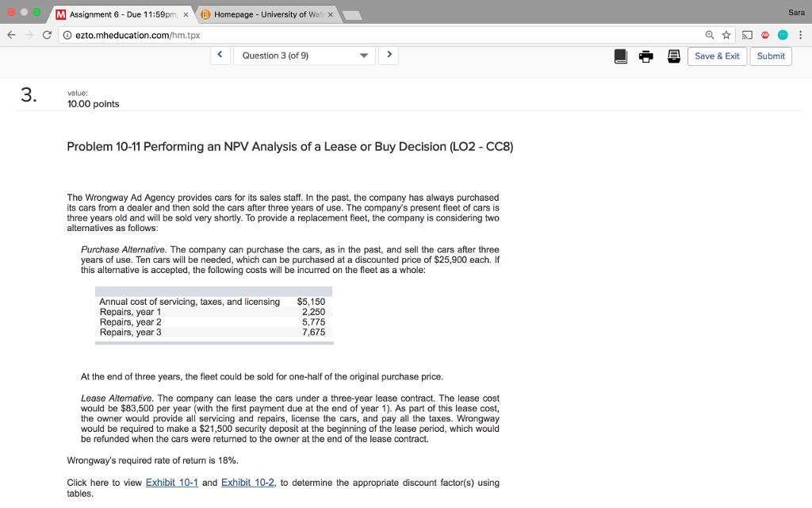Click the zoom magnifier icon in address bar

pos(710,35)
